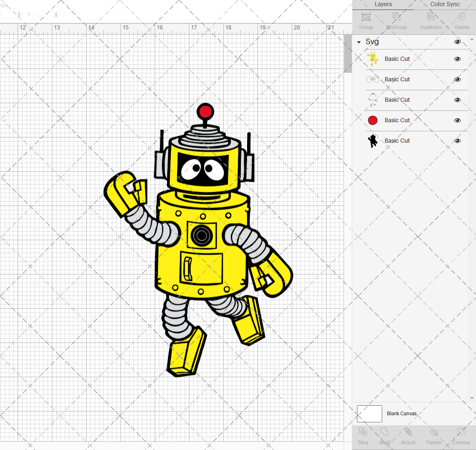Hide the black silhouette Basic Cut layer
This screenshot has height=450, width=476.
pyautogui.click(x=457, y=141)
